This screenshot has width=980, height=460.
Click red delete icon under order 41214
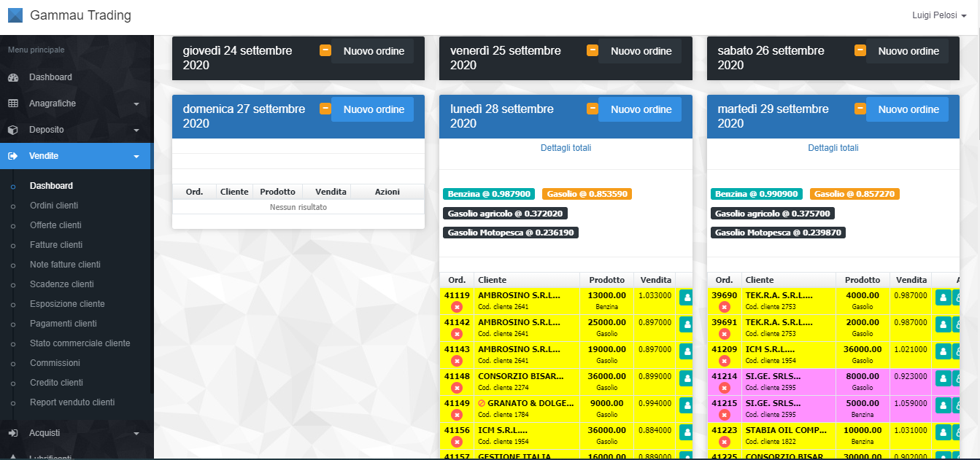click(x=724, y=388)
